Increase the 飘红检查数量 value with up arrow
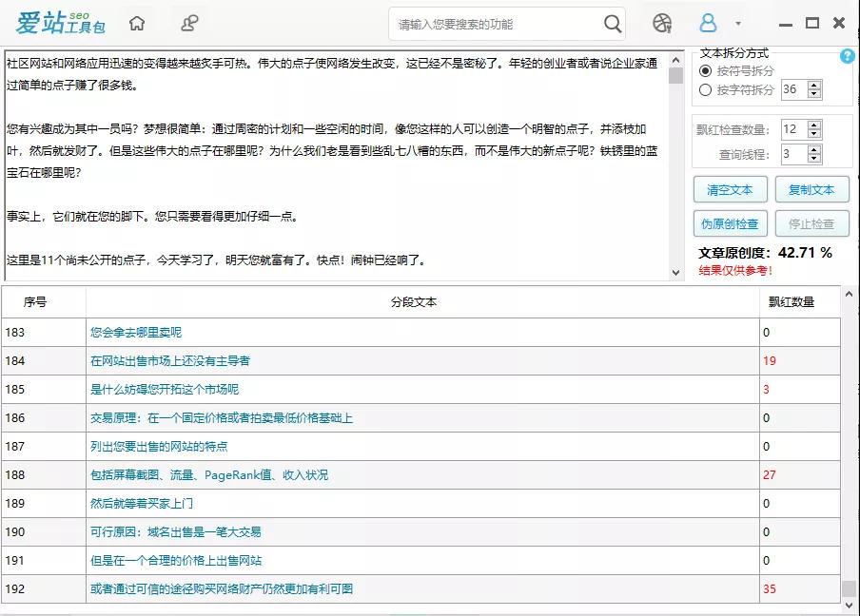This screenshot has width=860, height=616. click(814, 125)
